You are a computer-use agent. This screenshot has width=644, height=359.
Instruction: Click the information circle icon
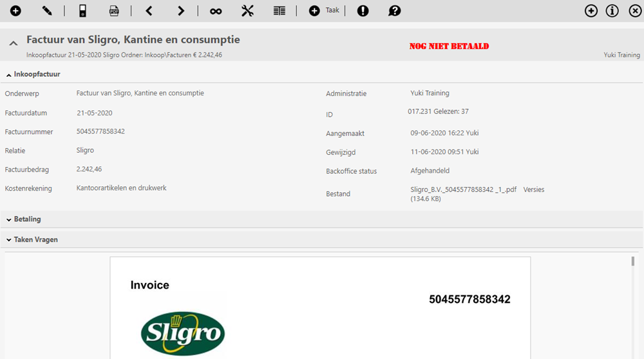[612, 10]
